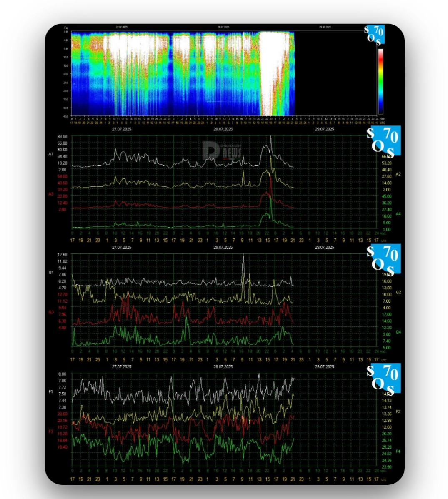Select the green F4 axis label

click(398, 451)
